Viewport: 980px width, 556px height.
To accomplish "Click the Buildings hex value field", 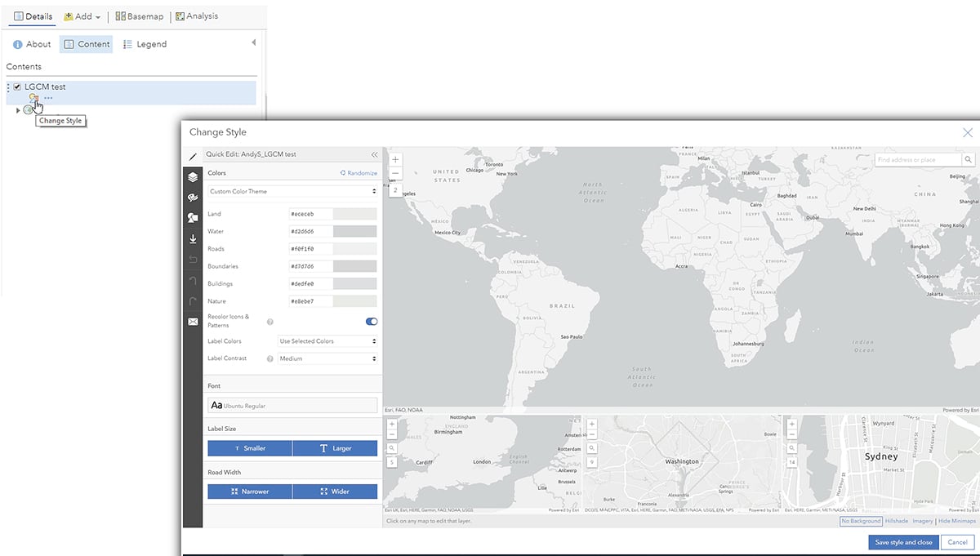I will click(310, 284).
